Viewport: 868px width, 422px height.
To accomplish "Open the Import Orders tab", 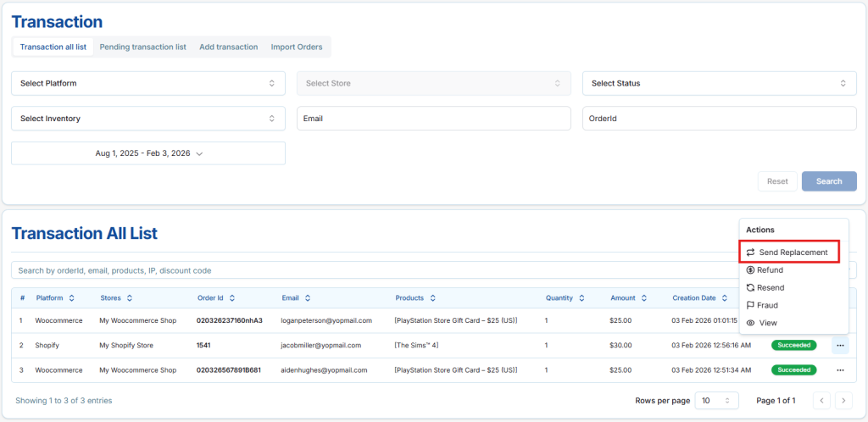I will (x=297, y=47).
